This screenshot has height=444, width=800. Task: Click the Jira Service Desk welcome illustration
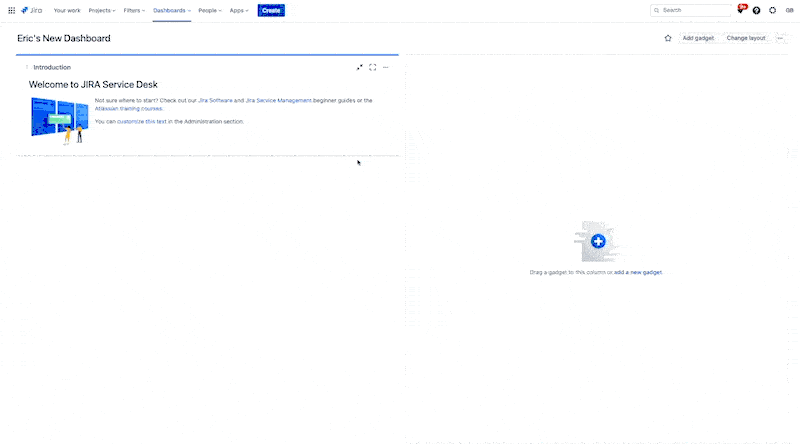60,121
